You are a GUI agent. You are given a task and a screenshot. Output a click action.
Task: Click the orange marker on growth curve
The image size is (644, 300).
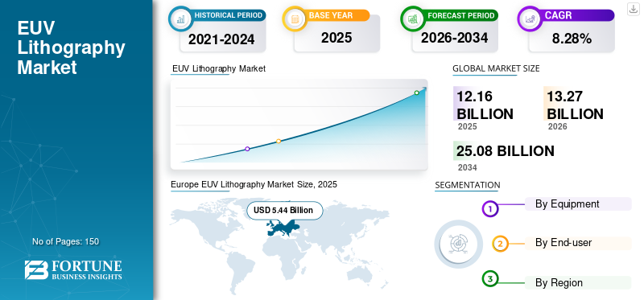tap(279, 142)
